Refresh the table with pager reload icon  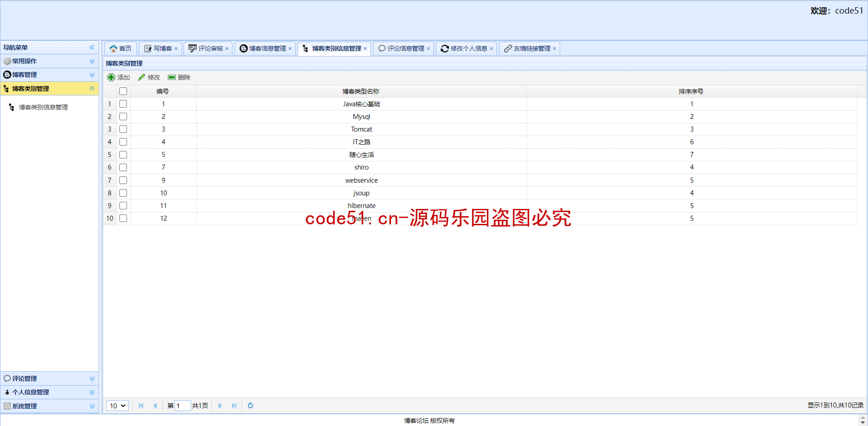[250, 406]
